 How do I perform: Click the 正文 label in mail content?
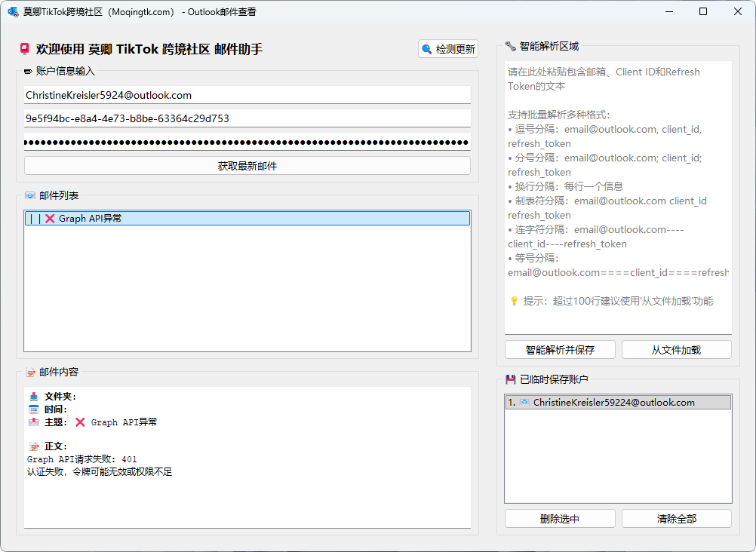click(x=55, y=446)
